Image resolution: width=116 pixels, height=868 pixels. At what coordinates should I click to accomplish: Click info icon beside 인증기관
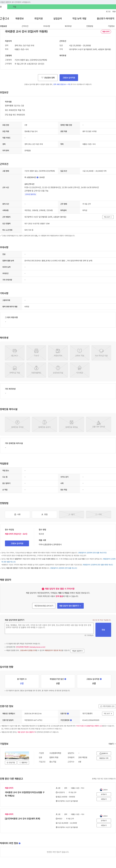click(x=68, y=714)
